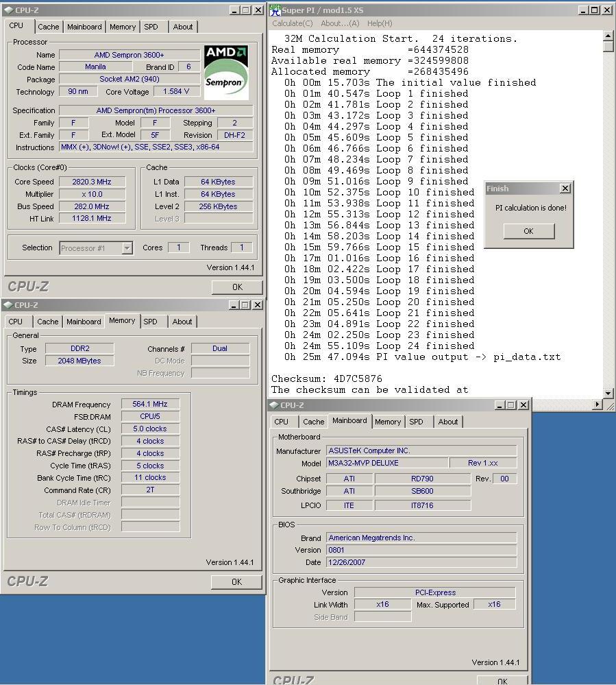Select Mainboard tab in CPU-Z Memory window

pyautogui.click(x=84, y=322)
